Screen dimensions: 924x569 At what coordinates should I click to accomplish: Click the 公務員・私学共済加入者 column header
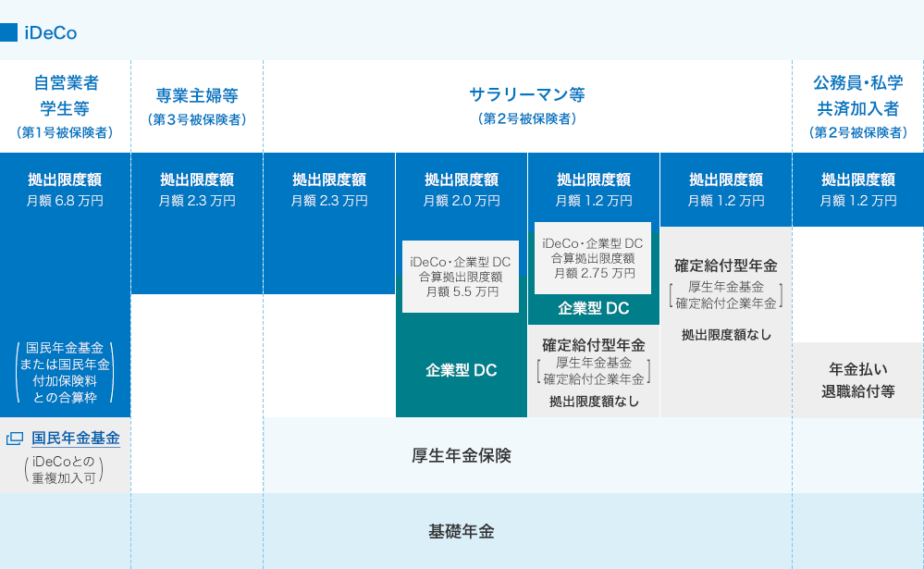click(858, 95)
